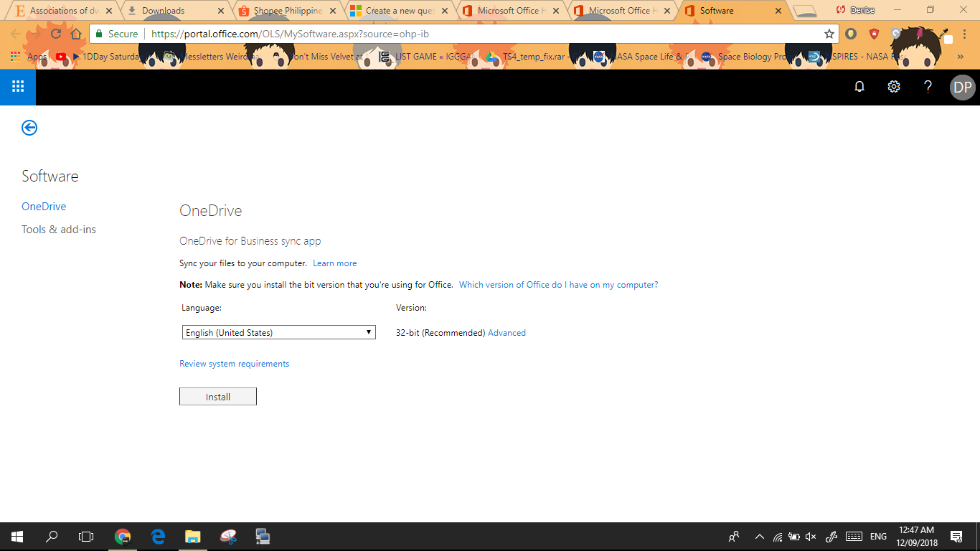Open Task View on the taskbar
The height and width of the screenshot is (551, 980).
click(86, 537)
